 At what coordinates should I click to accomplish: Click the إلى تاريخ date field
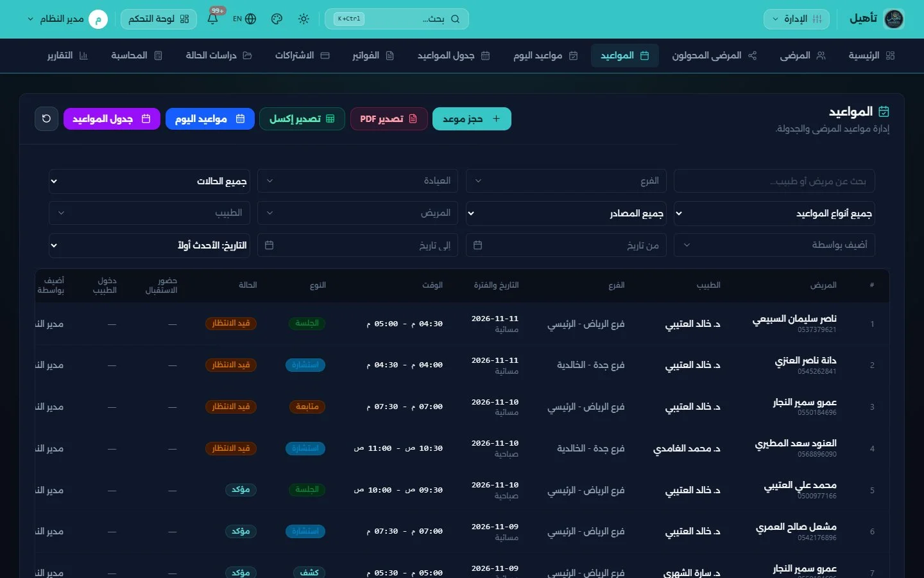[x=357, y=245]
